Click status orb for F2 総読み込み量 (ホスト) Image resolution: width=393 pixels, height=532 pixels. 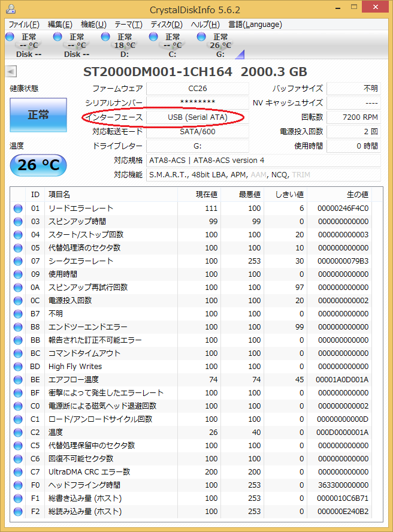(x=18, y=512)
